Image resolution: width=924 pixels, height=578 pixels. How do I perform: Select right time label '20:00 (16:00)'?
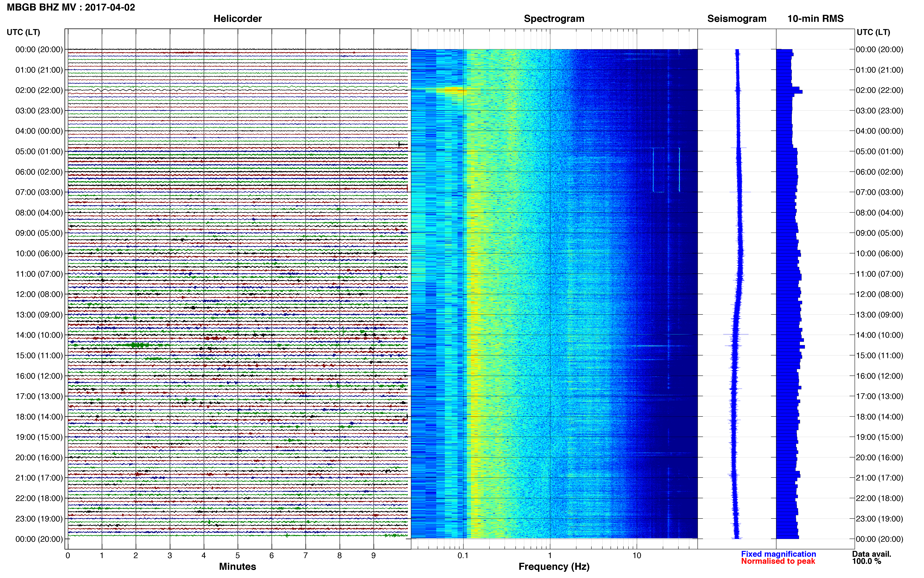point(879,458)
